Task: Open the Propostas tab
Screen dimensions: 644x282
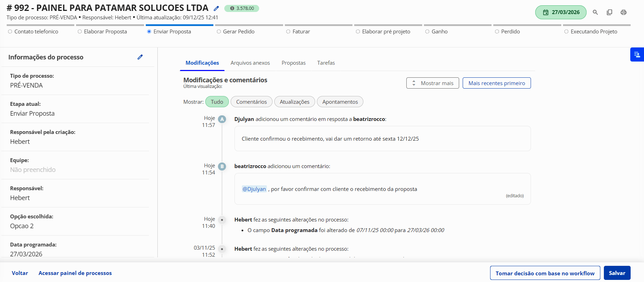Action: coord(293,63)
